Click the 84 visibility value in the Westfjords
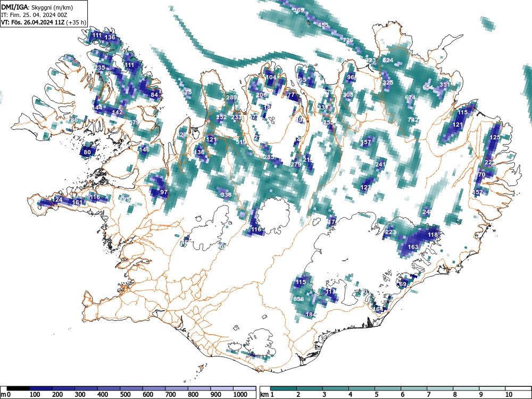The image size is (532, 399). pos(154,95)
